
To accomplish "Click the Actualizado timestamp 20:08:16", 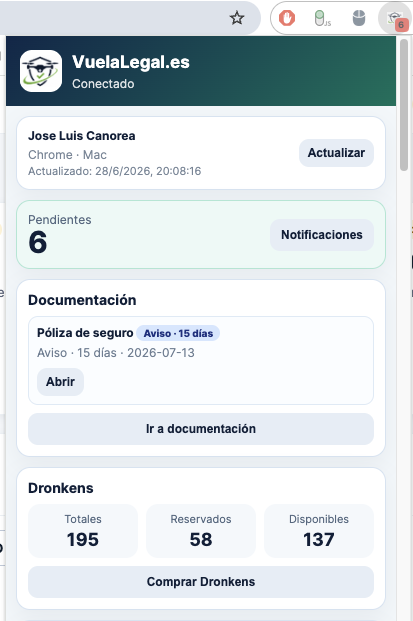I will click(x=114, y=171).
